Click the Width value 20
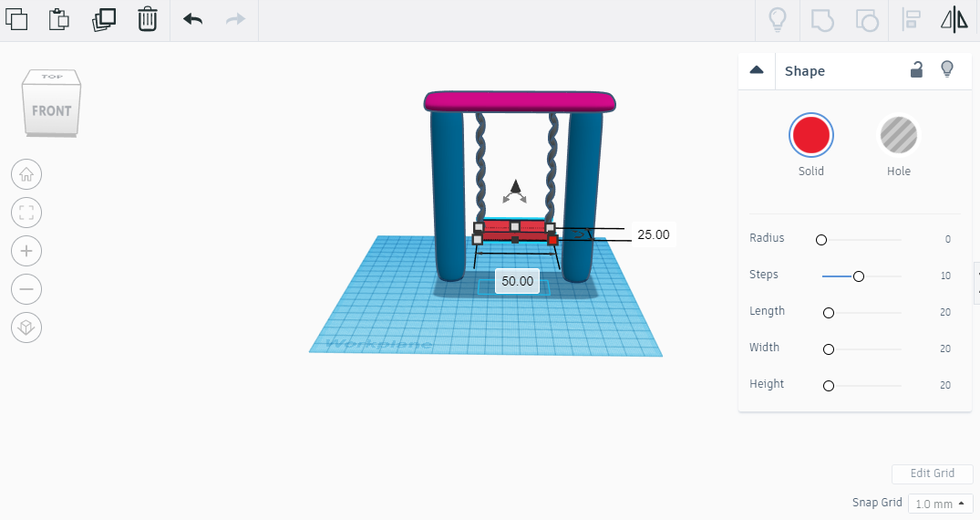Screen dimensions: 980x520 (945, 348)
